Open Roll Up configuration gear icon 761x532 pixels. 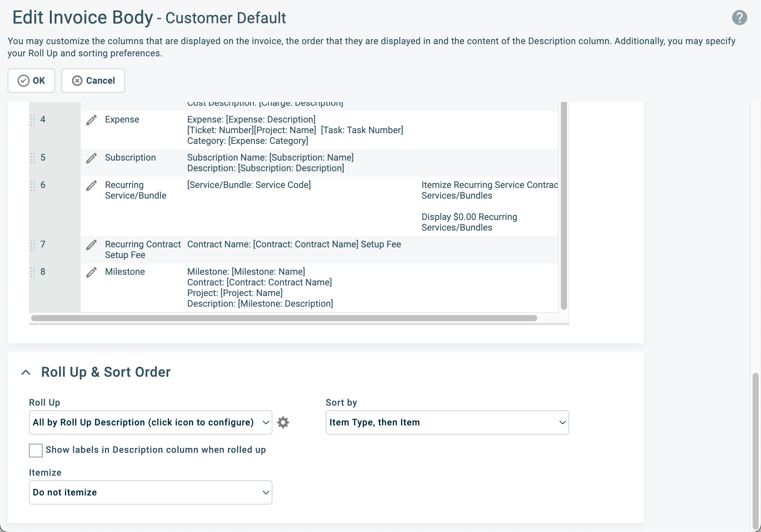pos(283,422)
